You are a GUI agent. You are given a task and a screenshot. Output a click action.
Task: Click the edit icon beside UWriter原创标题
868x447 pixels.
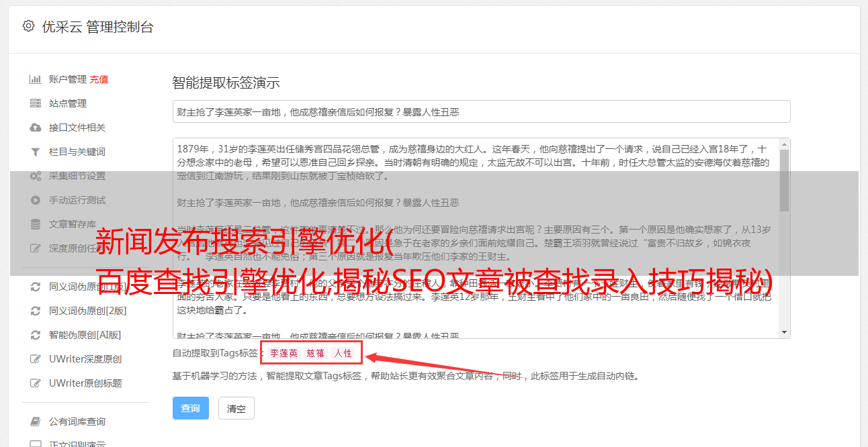pos(36,383)
